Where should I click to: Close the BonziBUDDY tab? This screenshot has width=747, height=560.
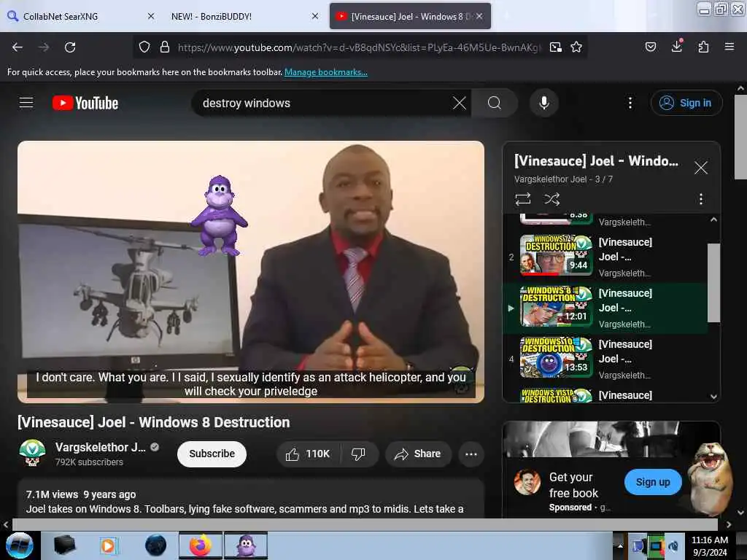[x=315, y=16]
